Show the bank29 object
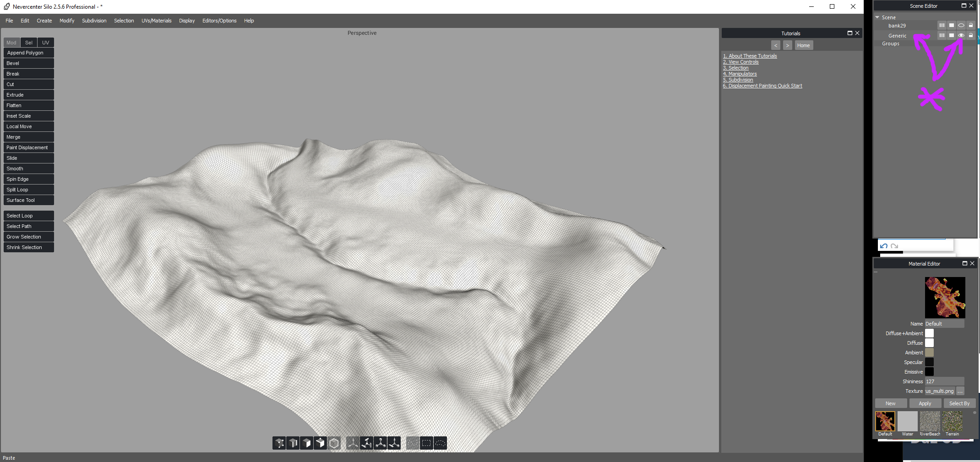This screenshot has height=462, width=980. coord(961,26)
